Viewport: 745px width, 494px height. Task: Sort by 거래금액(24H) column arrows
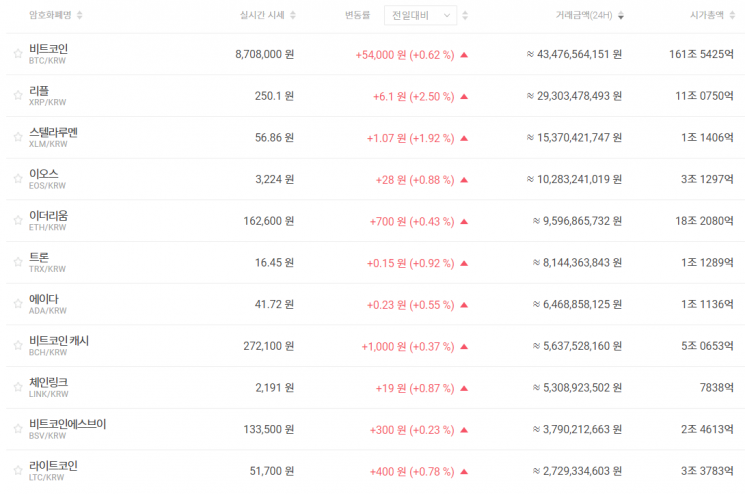(x=621, y=15)
